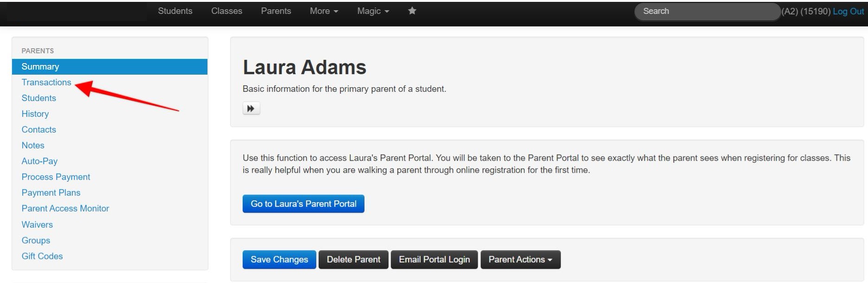Open Gift Codes in the sidebar
This screenshot has width=868, height=283.
click(42, 256)
